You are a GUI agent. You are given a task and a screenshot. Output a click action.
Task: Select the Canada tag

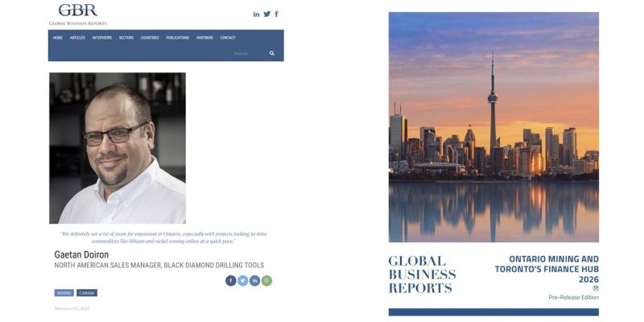pyautogui.click(x=87, y=293)
